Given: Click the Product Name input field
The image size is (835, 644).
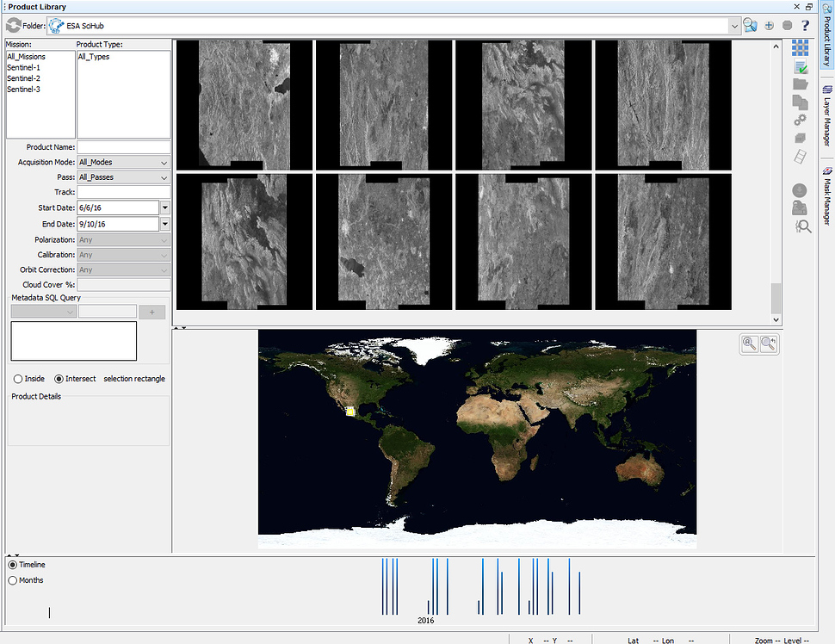Looking at the screenshot, I should [124, 147].
